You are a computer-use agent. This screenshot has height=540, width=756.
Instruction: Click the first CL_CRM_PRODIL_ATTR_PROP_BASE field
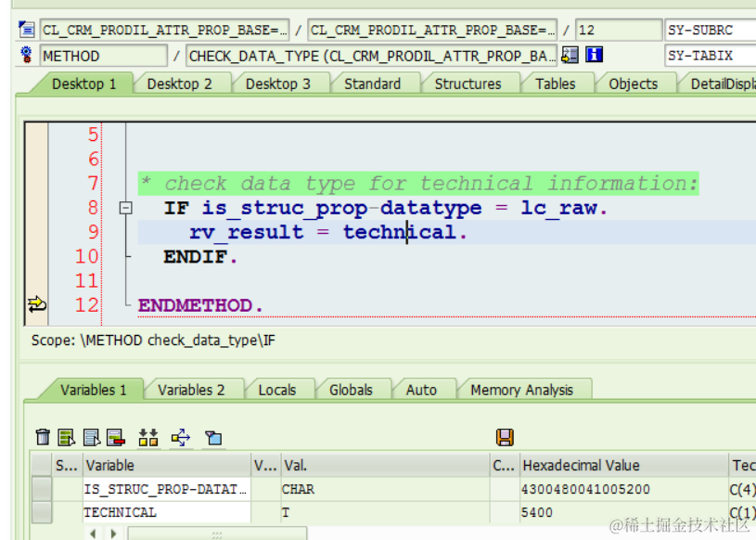click(x=165, y=30)
